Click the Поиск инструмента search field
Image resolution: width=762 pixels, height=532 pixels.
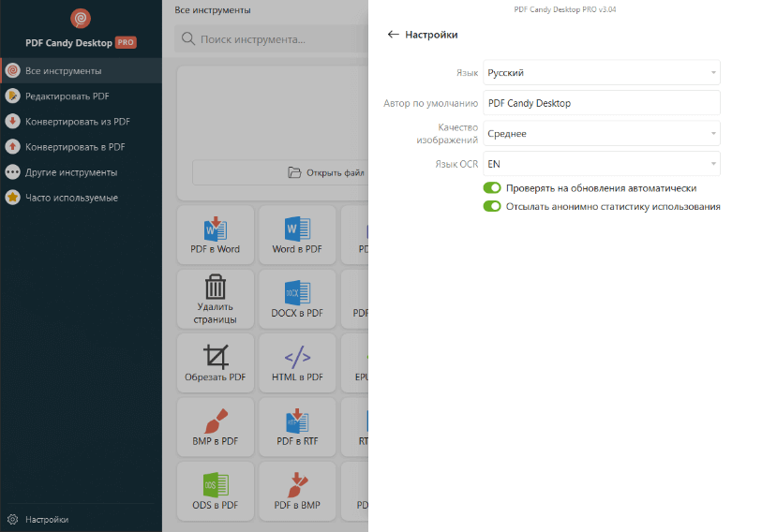(271, 38)
